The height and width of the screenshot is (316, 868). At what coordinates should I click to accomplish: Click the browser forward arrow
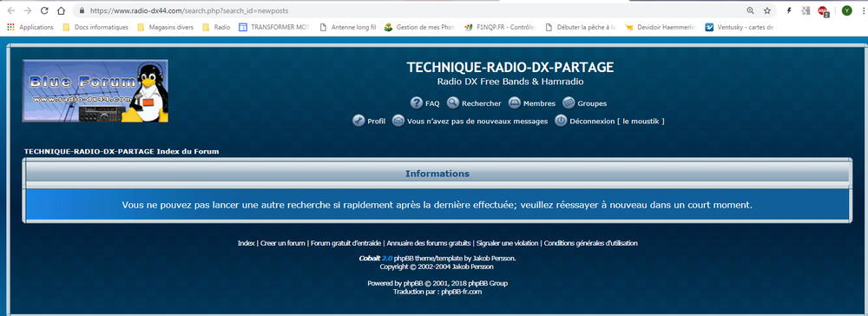[x=28, y=10]
